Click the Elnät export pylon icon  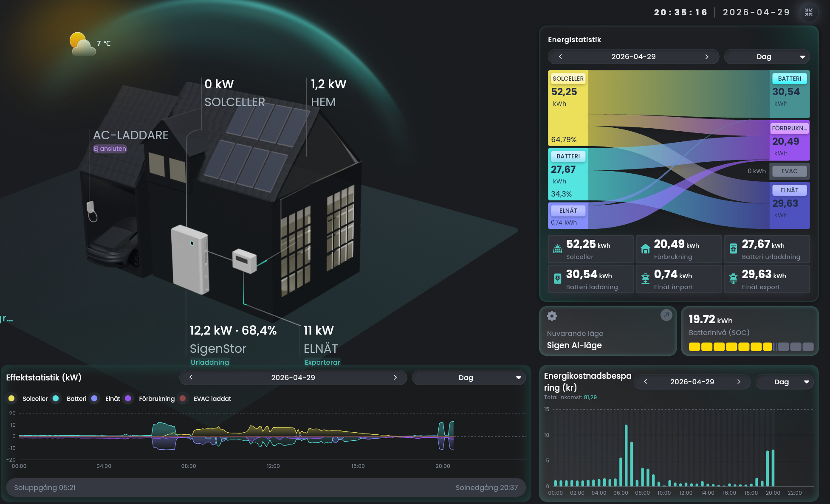tap(733, 279)
